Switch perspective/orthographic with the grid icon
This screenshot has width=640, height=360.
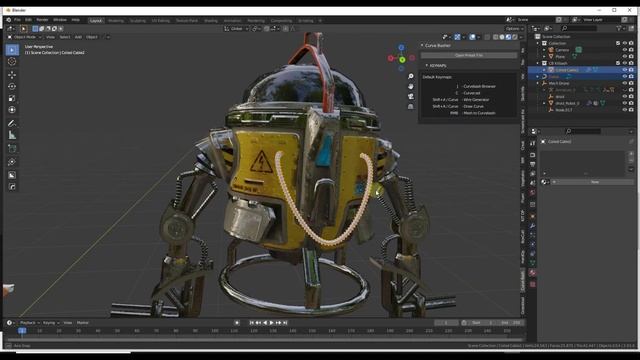(x=411, y=107)
